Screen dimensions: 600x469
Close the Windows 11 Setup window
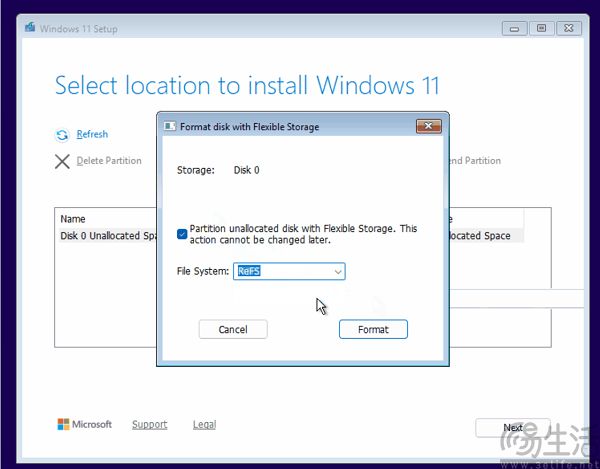point(569,28)
